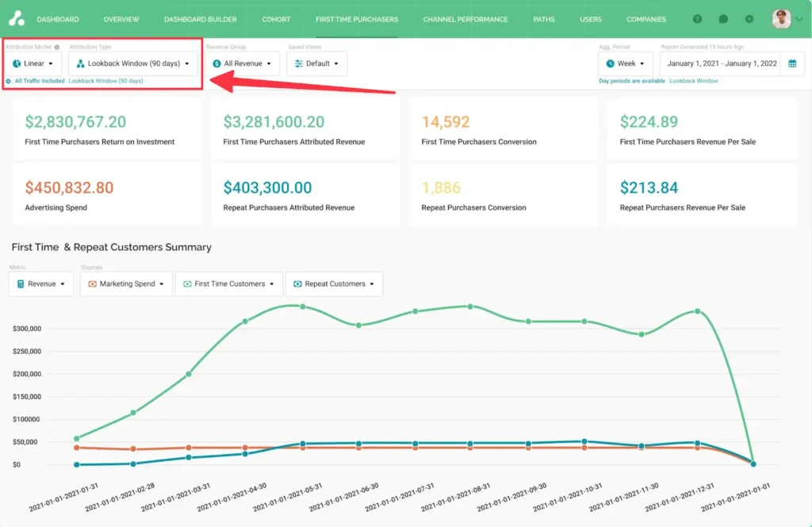Open the settings gear icon

pyautogui.click(x=749, y=19)
